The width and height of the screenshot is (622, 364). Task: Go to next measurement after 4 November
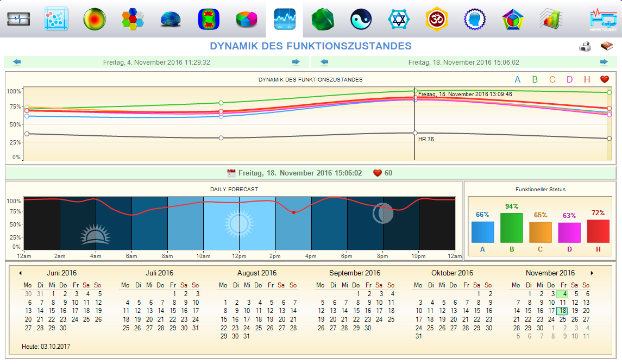coord(296,62)
